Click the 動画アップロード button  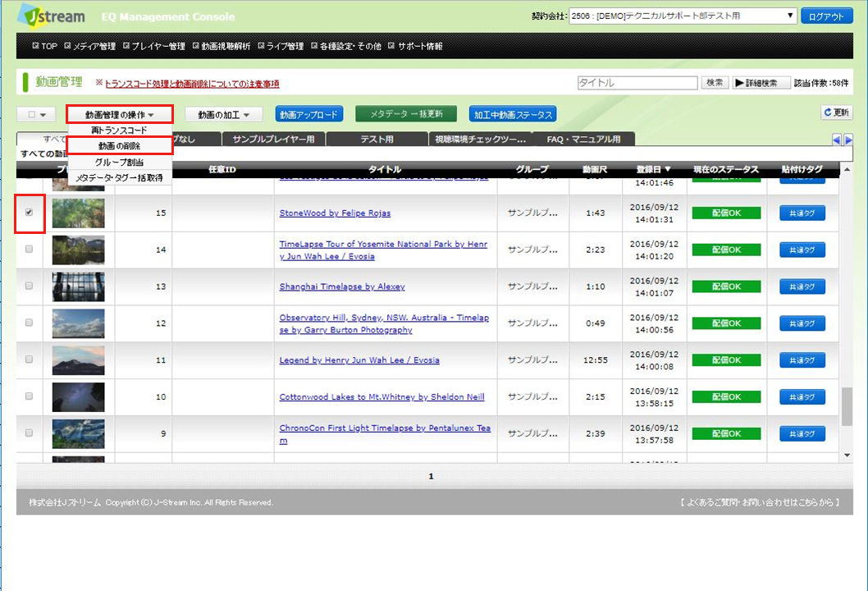pyautogui.click(x=308, y=114)
